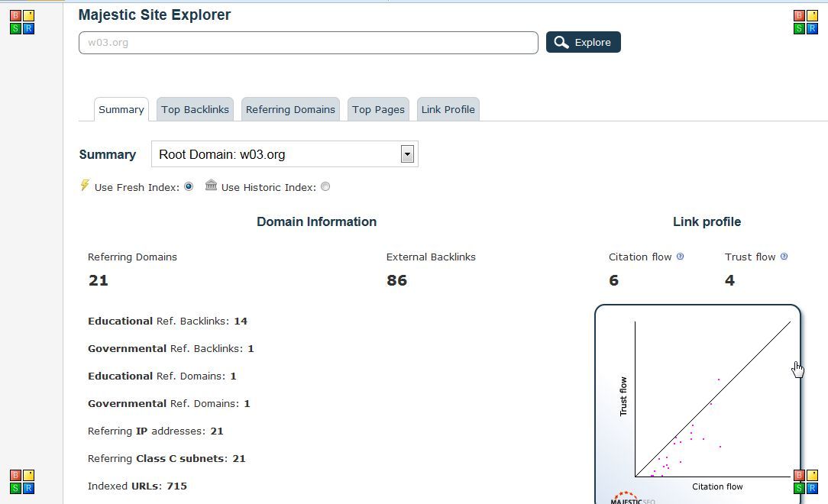828x504 pixels.
Task: Click the Link profile scatter chart
Action: [697, 404]
